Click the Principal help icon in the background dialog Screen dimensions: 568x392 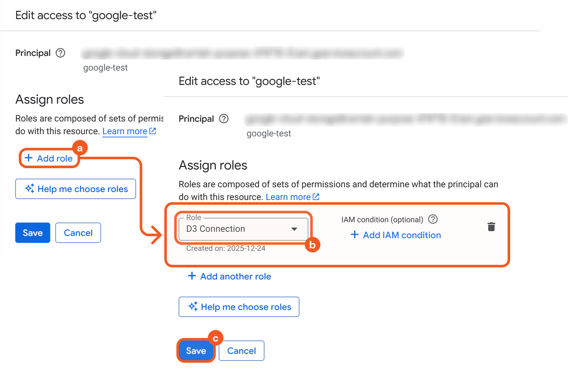tap(60, 53)
